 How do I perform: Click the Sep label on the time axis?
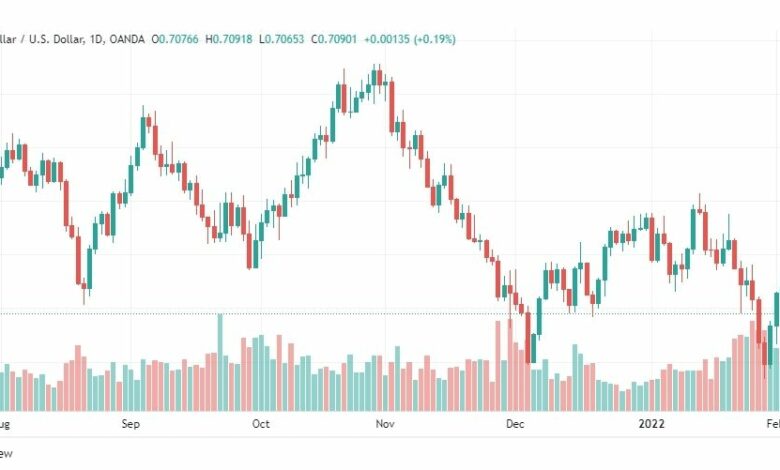pyautogui.click(x=130, y=424)
